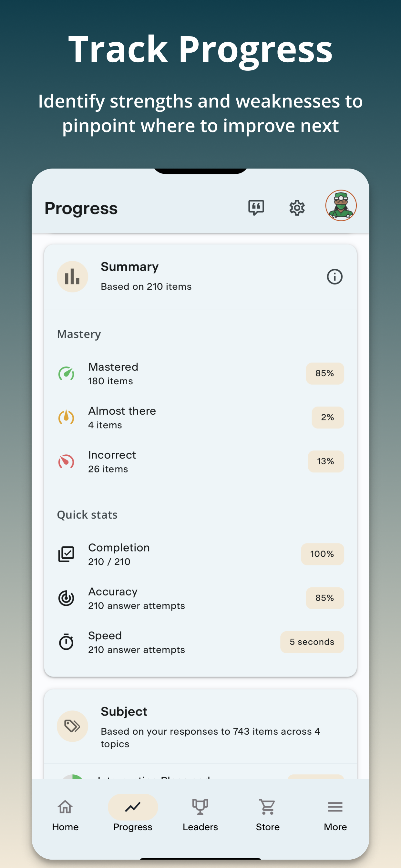The height and width of the screenshot is (868, 401).
Task: Tap the red Incorrect gauge icon
Action: (67, 461)
